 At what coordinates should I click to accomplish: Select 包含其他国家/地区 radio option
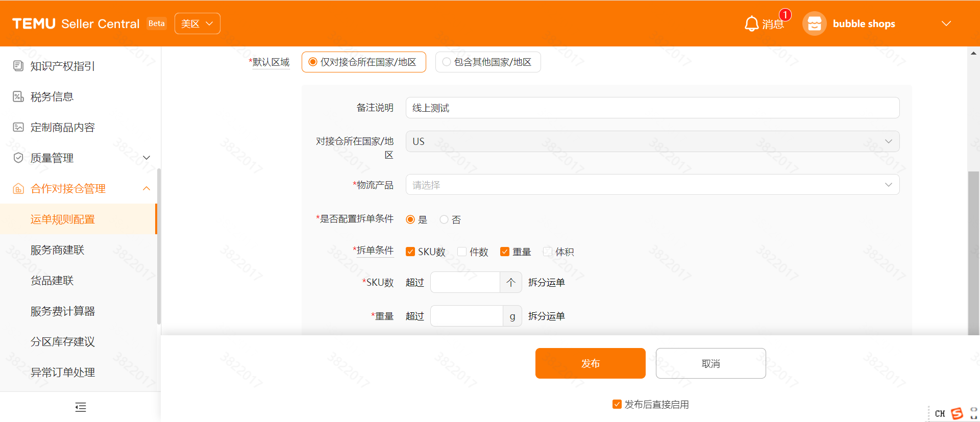pyautogui.click(x=447, y=62)
